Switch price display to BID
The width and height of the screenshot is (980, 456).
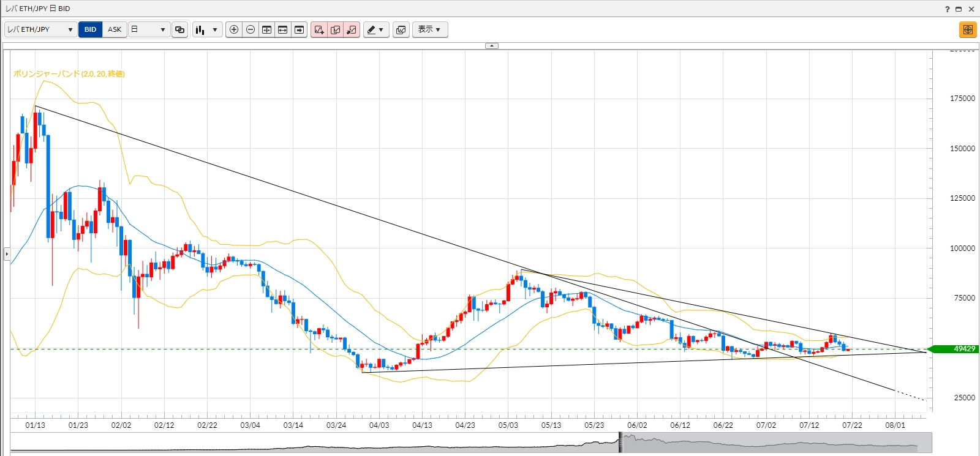coord(90,29)
